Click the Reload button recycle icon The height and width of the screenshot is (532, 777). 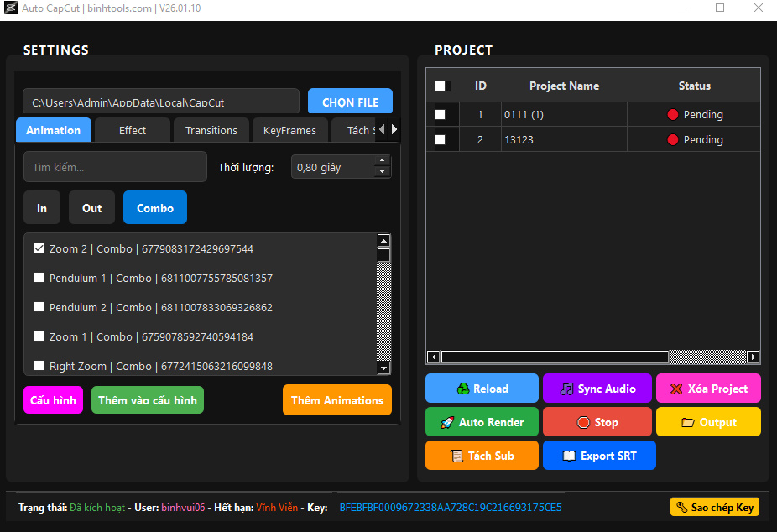pyautogui.click(x=462, y=389)
